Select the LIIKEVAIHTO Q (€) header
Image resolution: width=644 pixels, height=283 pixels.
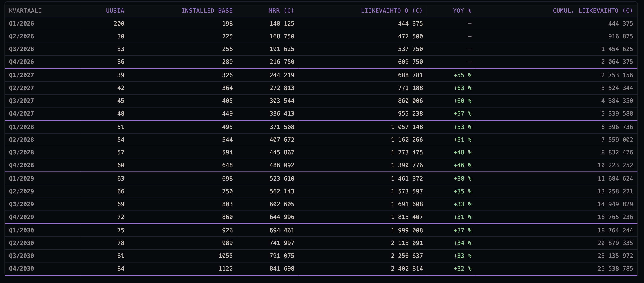(x=391, y=11)
